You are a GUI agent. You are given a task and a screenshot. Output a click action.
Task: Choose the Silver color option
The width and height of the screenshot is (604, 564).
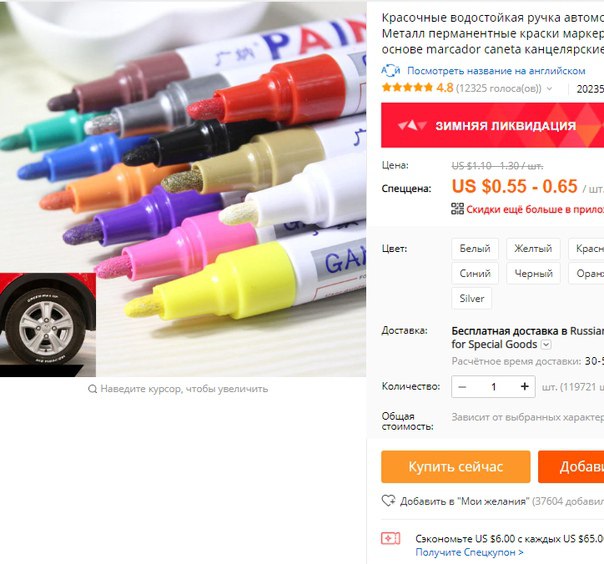coord(471,298)
